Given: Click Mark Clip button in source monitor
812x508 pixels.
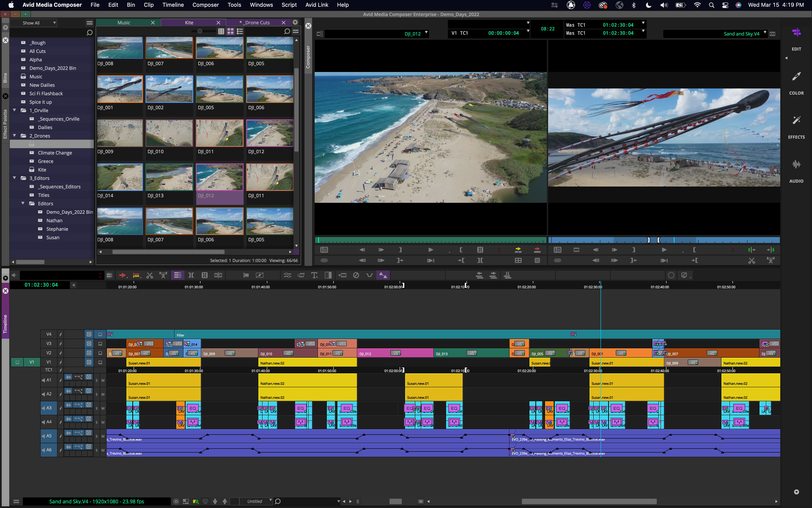Looking at the screenshot, I should (480, 250).
